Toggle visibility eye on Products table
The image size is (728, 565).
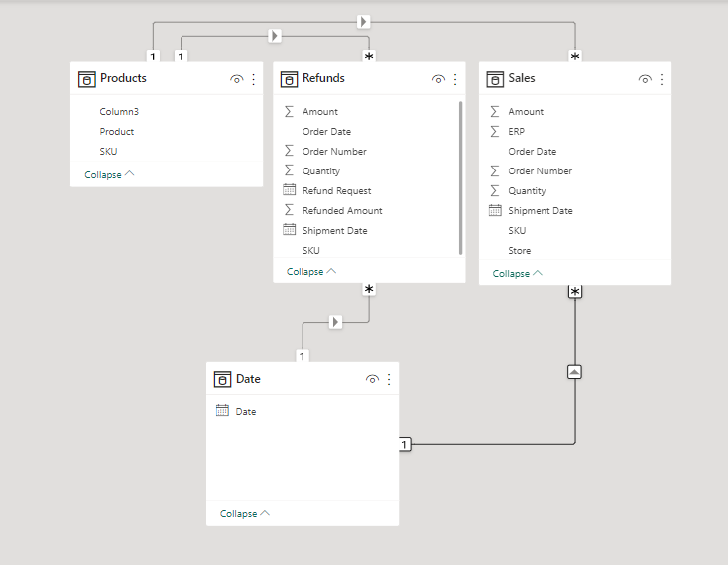tap(236, 79)
